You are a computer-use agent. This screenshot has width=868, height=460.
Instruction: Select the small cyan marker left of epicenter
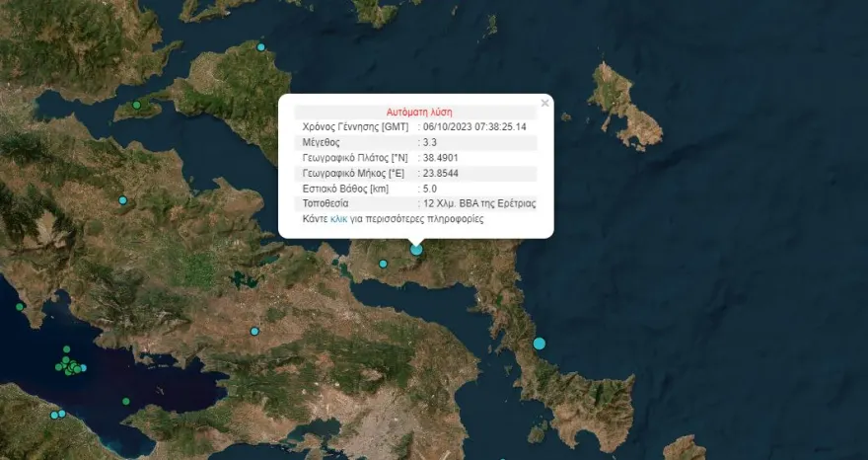[383, 264]
